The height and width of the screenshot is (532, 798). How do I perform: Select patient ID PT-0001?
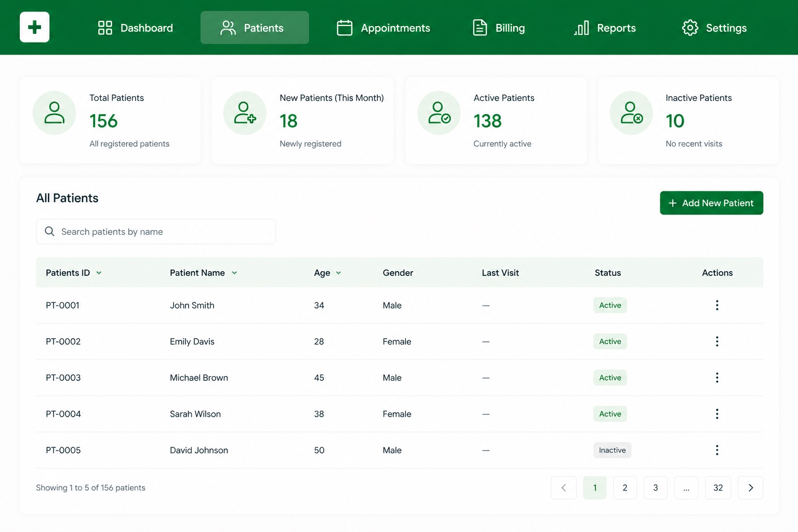[x=62, y=305]
